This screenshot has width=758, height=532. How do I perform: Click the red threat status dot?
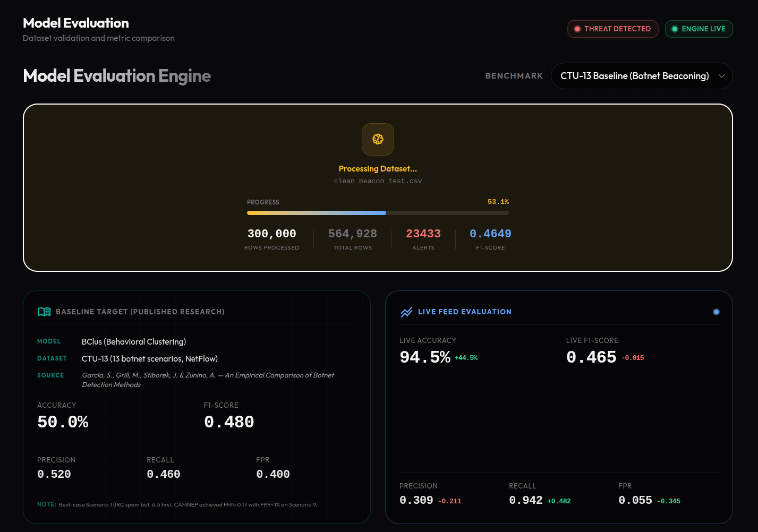coord(577,29)
